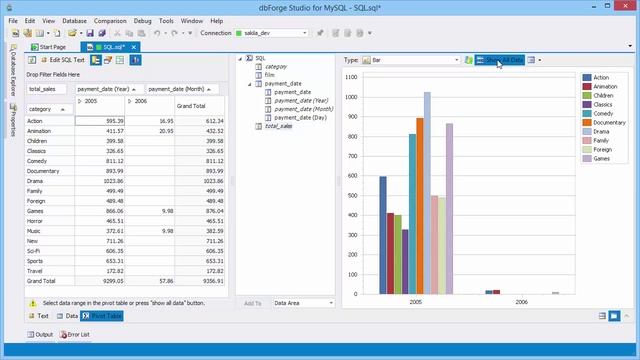
Task: Click the New SQL document toolbar icon
Action: point(16,33)
